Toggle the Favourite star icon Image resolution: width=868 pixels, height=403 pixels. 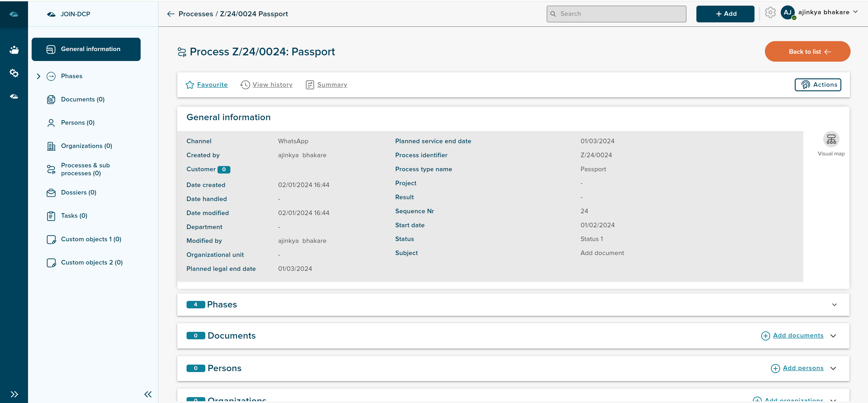190,85
